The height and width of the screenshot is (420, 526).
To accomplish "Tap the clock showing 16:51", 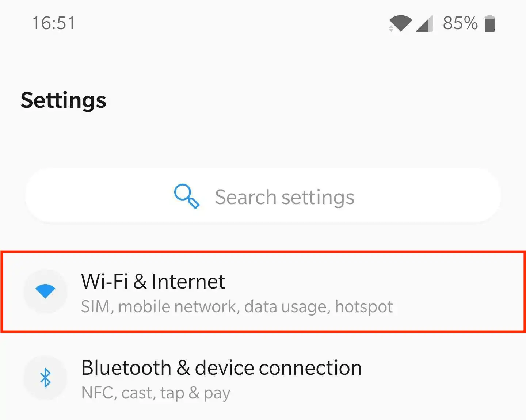I will [53, 23].
